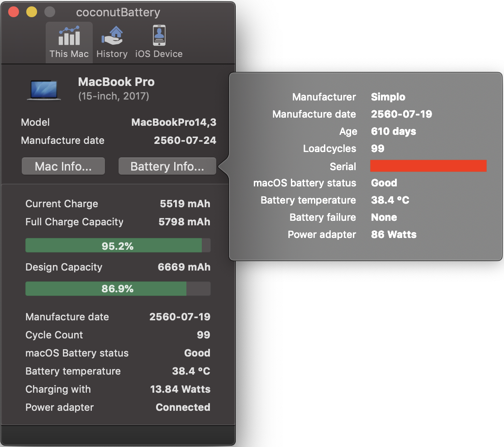Open the History house icon
Screen dimensions: 504x447
click(112, 36)
